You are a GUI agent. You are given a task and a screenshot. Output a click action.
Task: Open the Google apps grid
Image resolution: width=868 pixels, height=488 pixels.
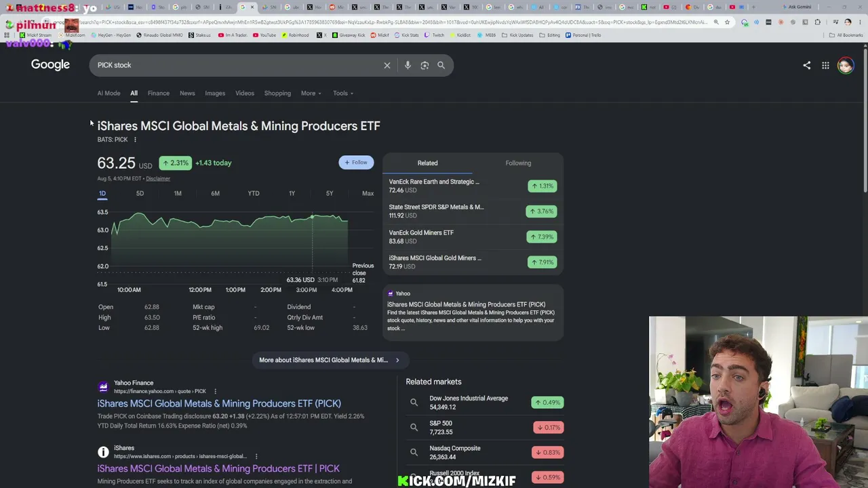pos(825,65)
